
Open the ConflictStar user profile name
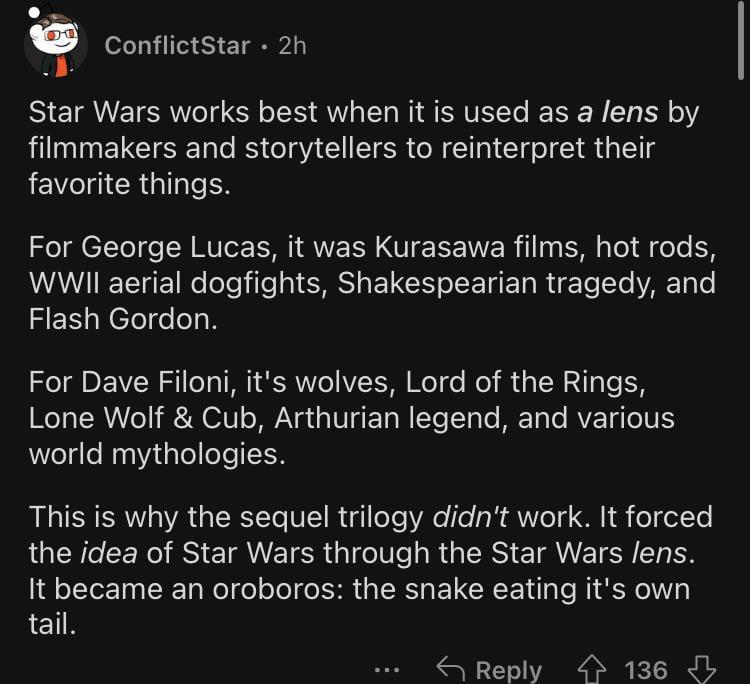click(177, 46)
